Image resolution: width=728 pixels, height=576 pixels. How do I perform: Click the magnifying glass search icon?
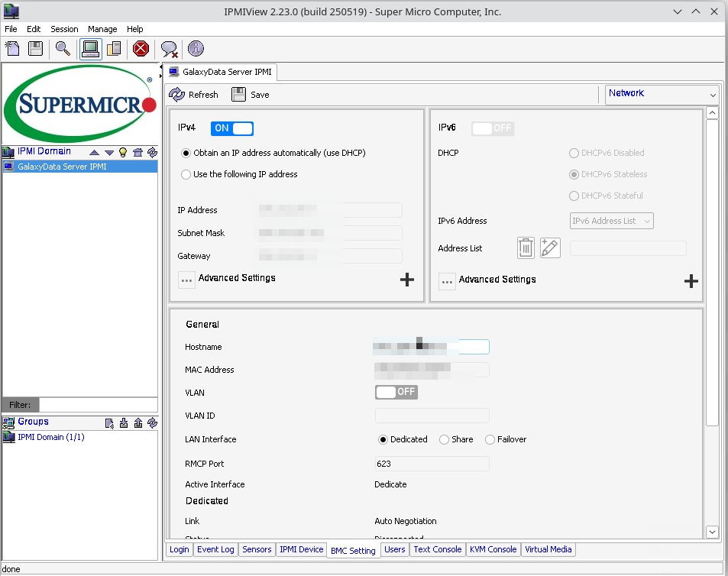(63, 48)
